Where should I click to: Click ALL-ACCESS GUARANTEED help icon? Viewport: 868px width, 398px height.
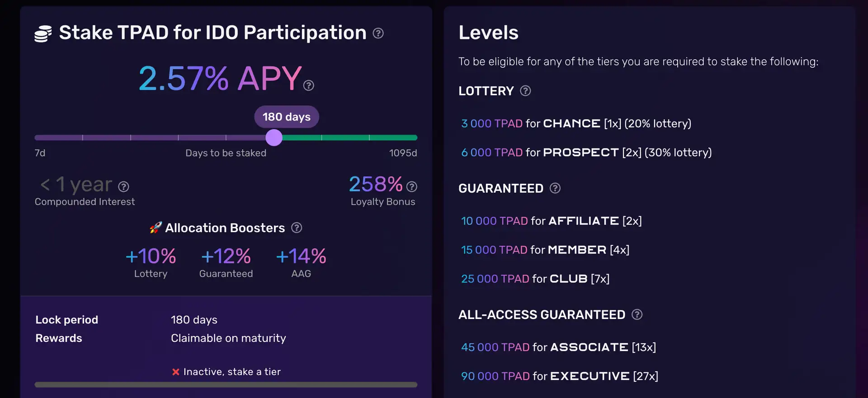637,314
